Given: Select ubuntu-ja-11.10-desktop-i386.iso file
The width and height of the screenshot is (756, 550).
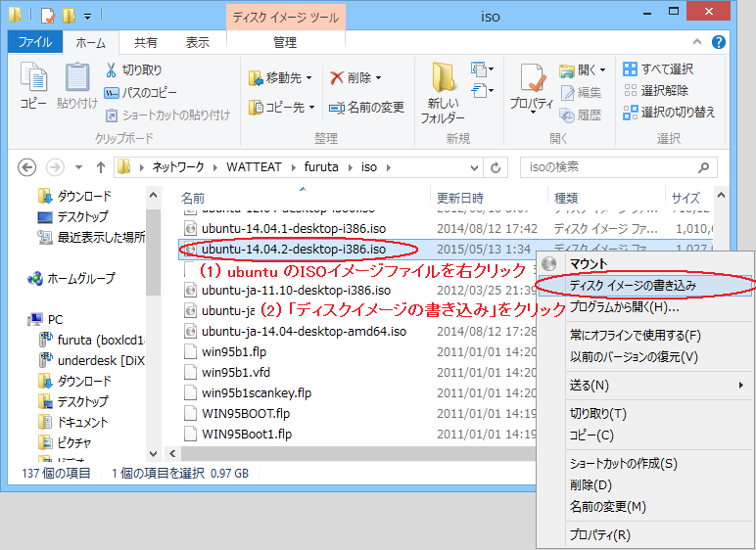Looking at the screenshot, I should click(296, 291).
